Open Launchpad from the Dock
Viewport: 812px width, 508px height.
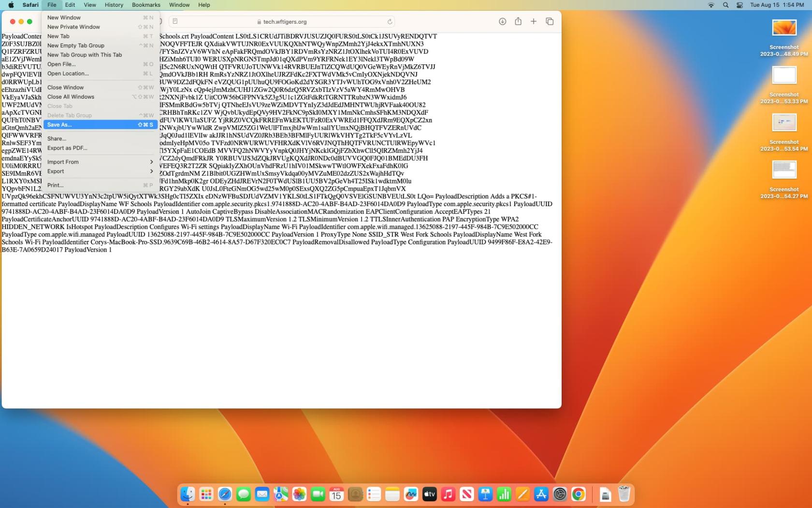click(206, 494)
